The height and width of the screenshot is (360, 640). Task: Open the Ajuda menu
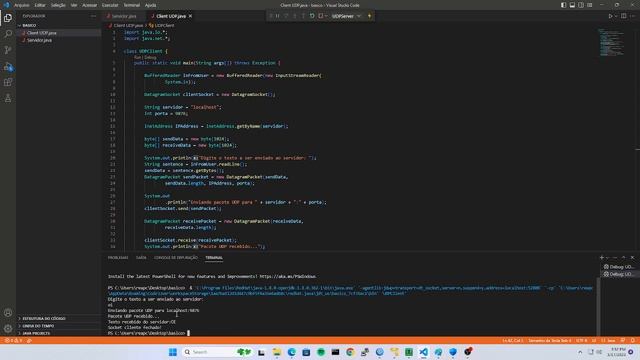[x=151, y=5]
